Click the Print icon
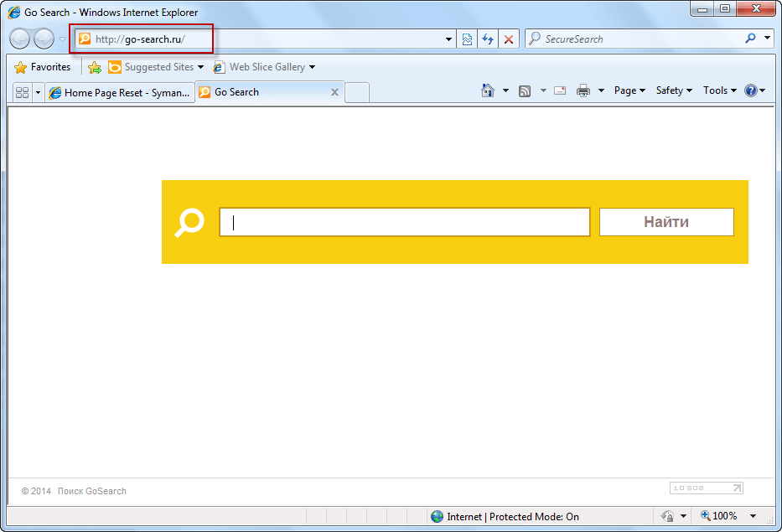This screenshot has height=532, width=782. [x=583, y=90]
